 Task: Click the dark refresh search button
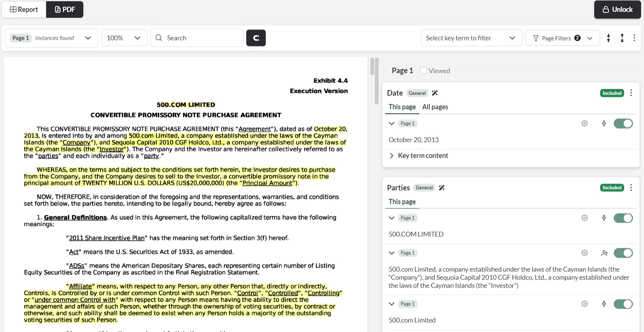256,38
